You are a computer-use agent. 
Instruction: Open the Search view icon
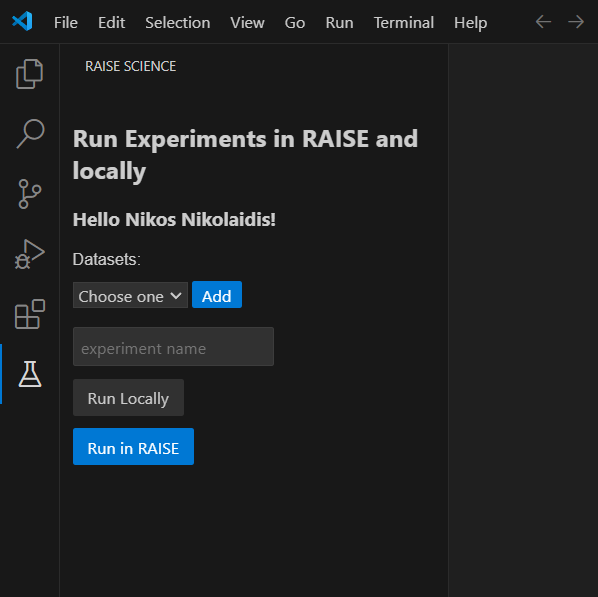click(30, 134)
